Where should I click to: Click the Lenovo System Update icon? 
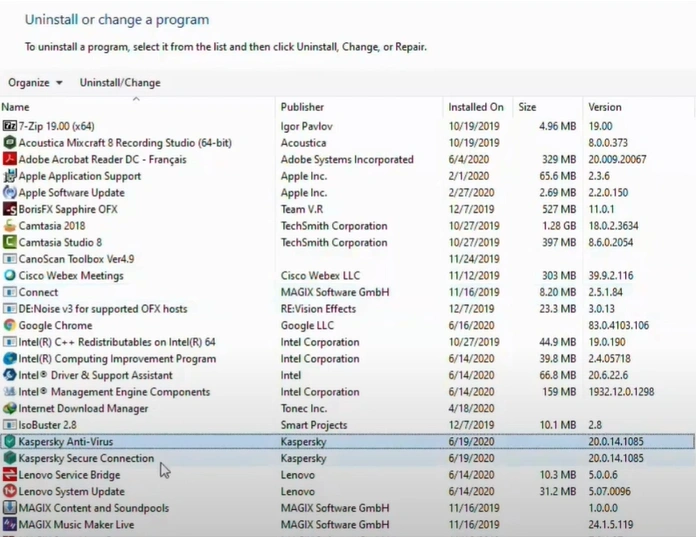click(9, 491)
